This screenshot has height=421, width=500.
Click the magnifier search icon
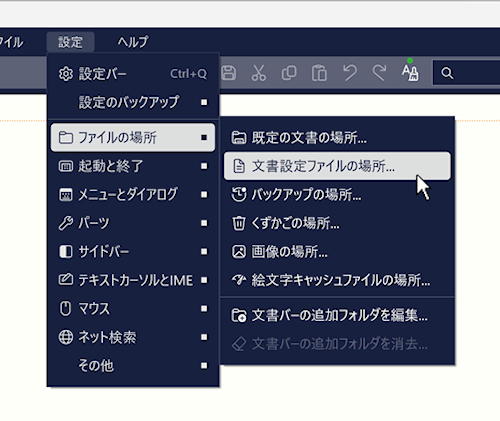coord(447,73)
